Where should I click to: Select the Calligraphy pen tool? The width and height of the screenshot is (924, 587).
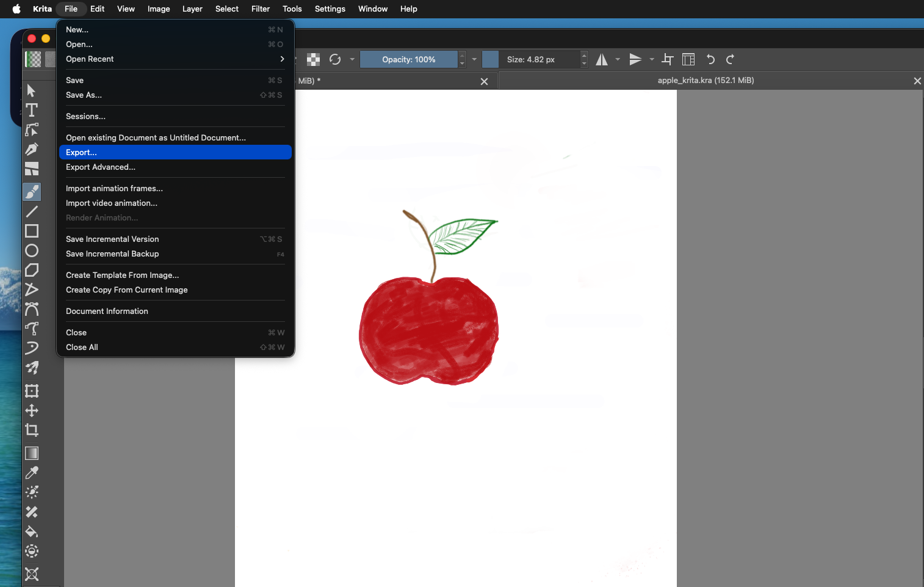coord(32,150)
